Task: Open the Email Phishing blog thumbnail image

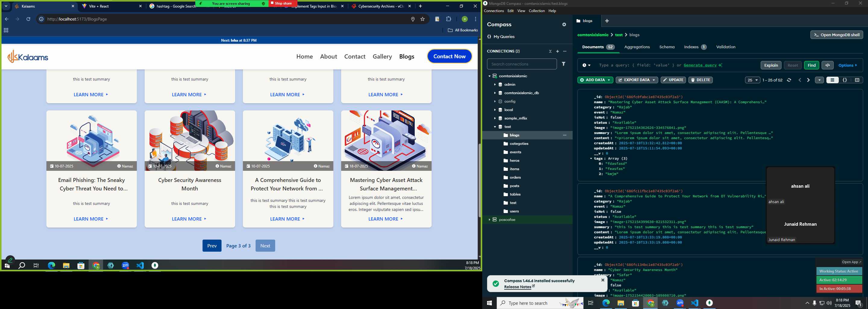Action: [x=92, y=141]
